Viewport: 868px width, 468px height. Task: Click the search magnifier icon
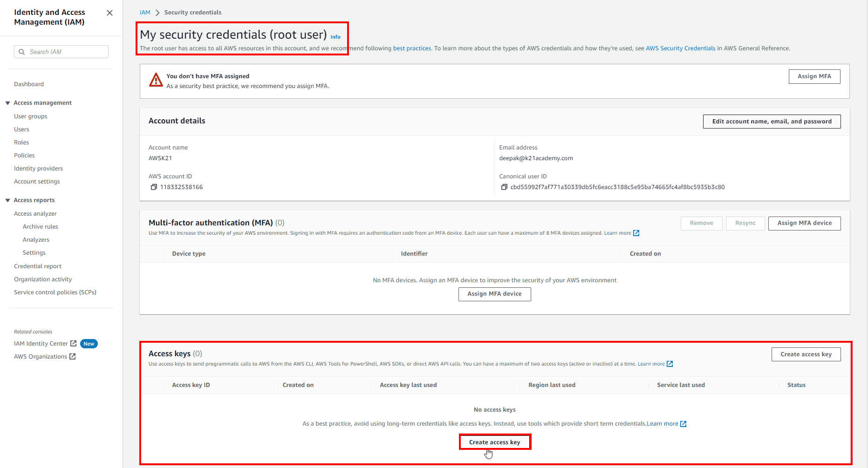22,52
